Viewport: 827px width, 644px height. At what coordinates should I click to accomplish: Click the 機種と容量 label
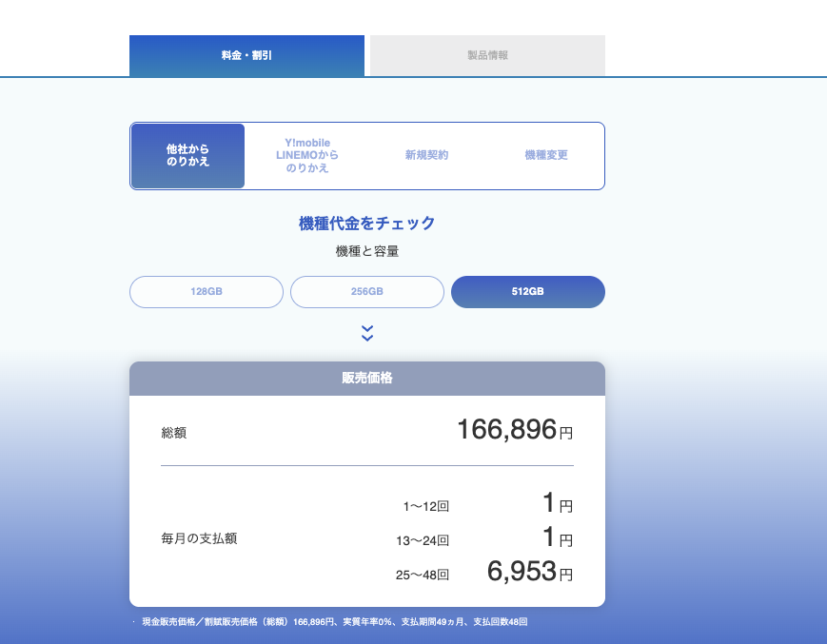(367, 252)
